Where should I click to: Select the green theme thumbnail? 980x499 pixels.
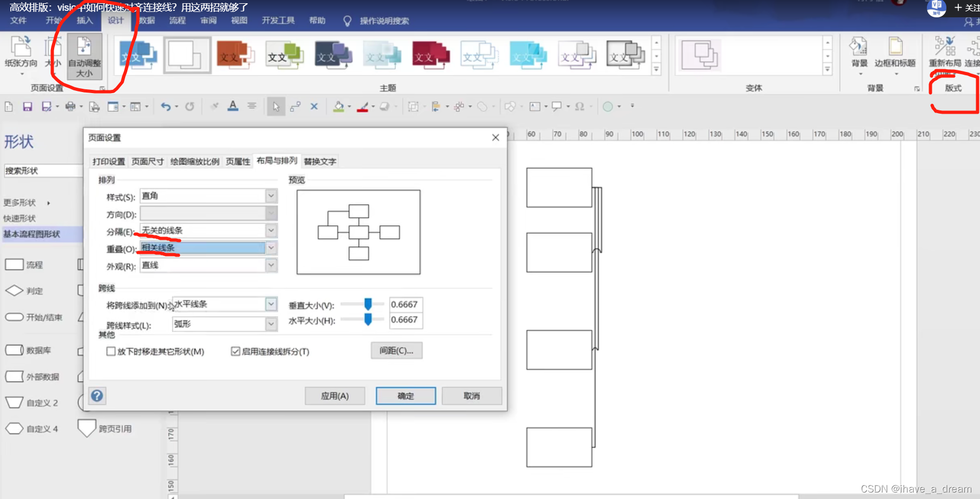pyautogui.click(x=284, y=55)
